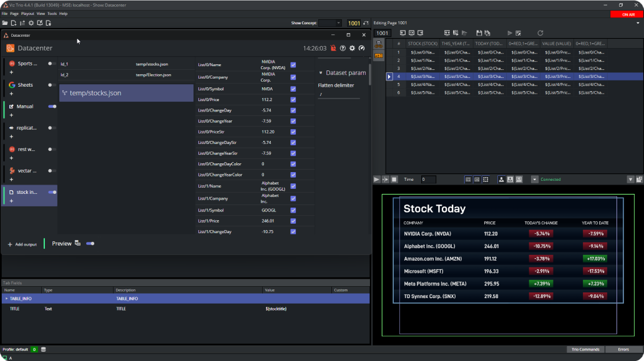Open the Editing Page 1001 panel dropdown
The height and width of the screenshot is (361, 644).
638,23
